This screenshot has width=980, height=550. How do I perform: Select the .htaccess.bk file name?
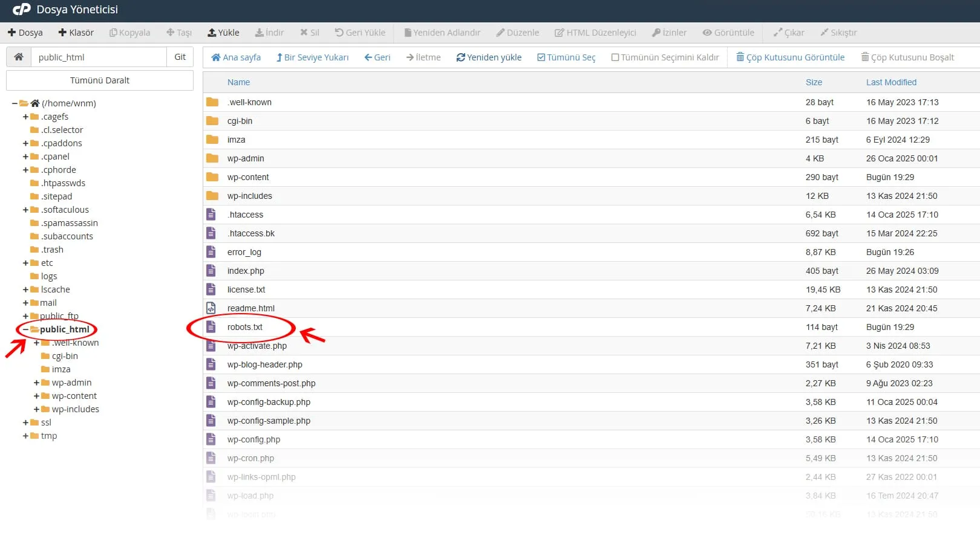(x=251, y=233)
